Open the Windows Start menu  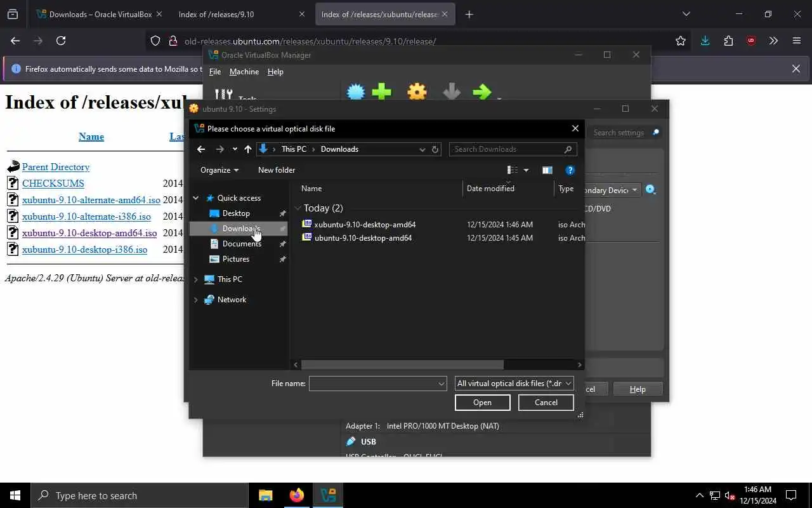coord(15,495)
